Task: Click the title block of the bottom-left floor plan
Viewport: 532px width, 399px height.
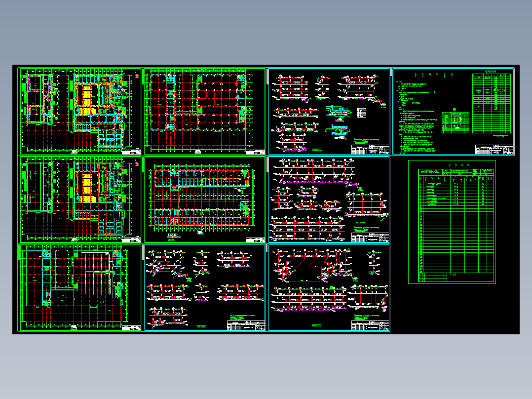Action: 131,328
